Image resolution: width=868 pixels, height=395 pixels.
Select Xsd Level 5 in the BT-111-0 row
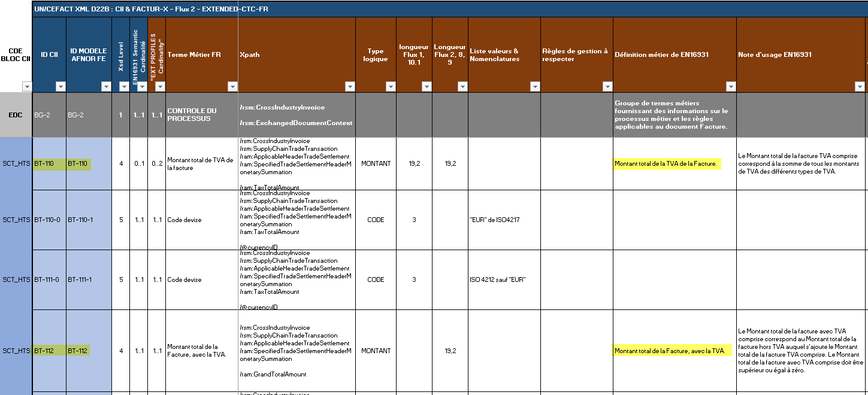tap(121, 279)
